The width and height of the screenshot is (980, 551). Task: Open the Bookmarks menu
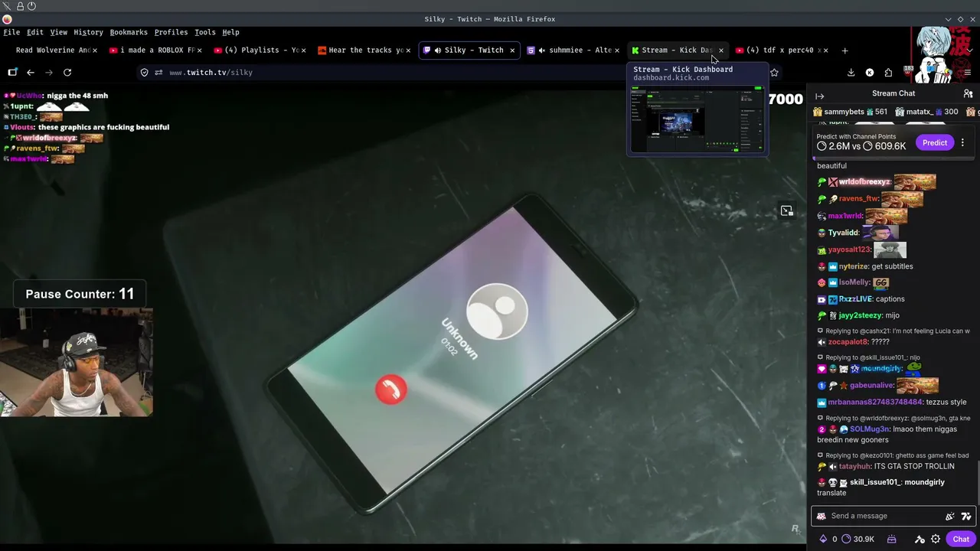(x=129, y=32)
